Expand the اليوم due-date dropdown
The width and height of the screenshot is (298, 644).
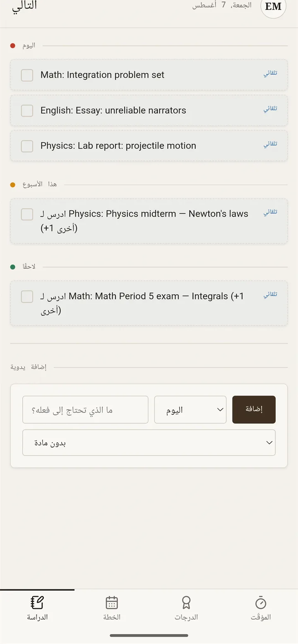point(190,410)
